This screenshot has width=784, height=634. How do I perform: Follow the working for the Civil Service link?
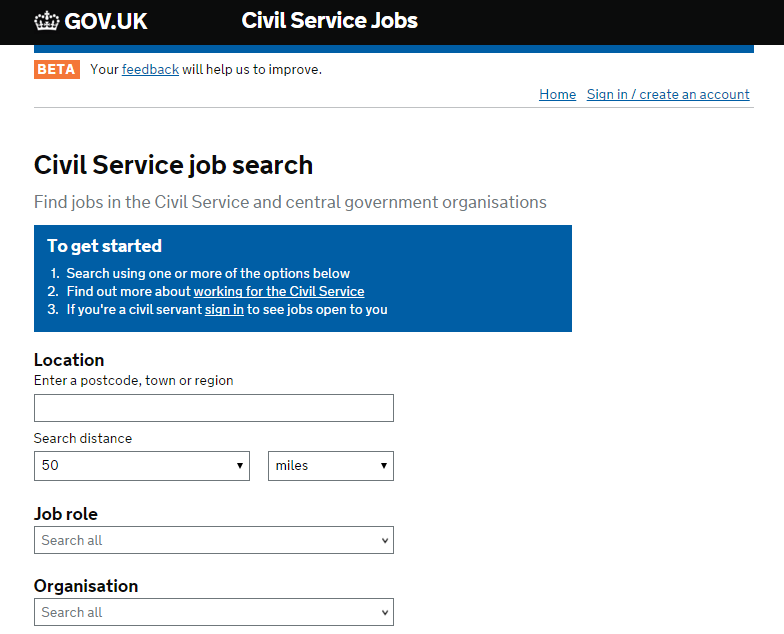click(279, 291)
